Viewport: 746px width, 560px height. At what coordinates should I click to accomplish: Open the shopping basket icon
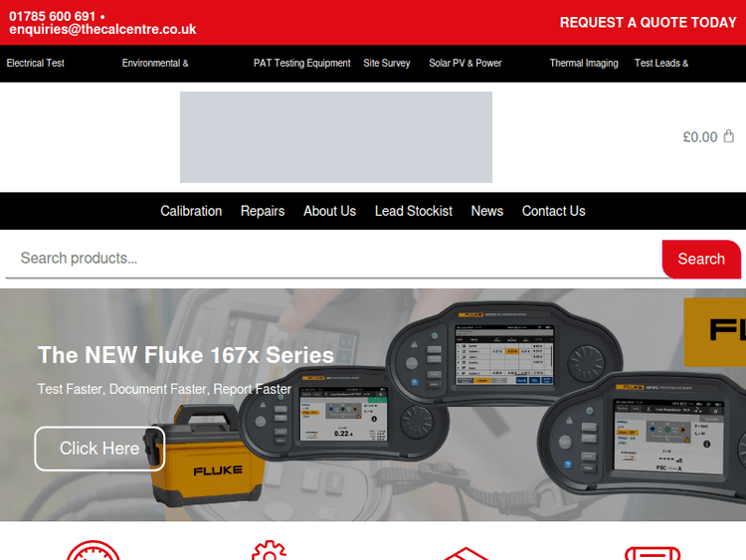pyautogui.click(x=728, y=136)
